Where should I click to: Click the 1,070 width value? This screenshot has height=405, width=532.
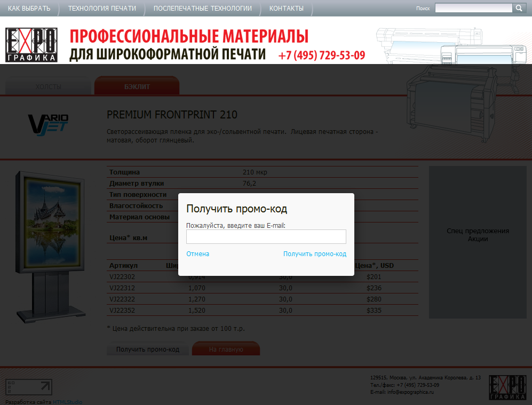tap(197, 288)
